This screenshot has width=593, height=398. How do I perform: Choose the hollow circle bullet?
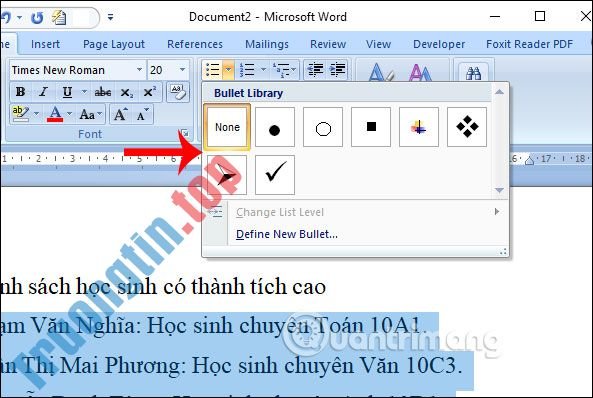pos(323,127)
